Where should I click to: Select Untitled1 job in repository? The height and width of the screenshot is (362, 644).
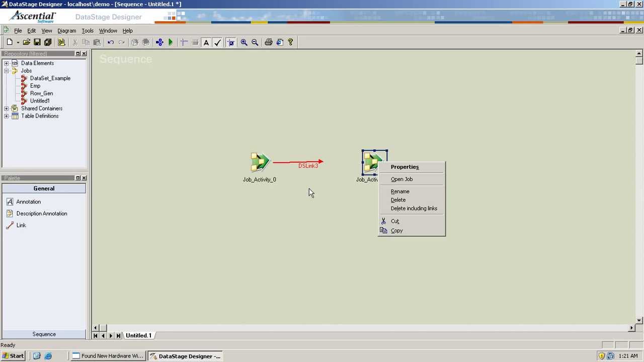click(40, 101)
